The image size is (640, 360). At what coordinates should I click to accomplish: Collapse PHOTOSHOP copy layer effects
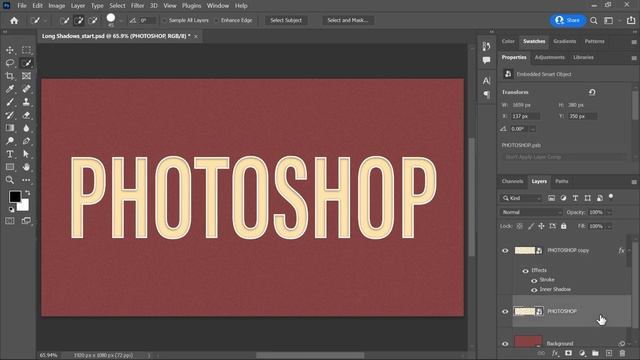629,251
